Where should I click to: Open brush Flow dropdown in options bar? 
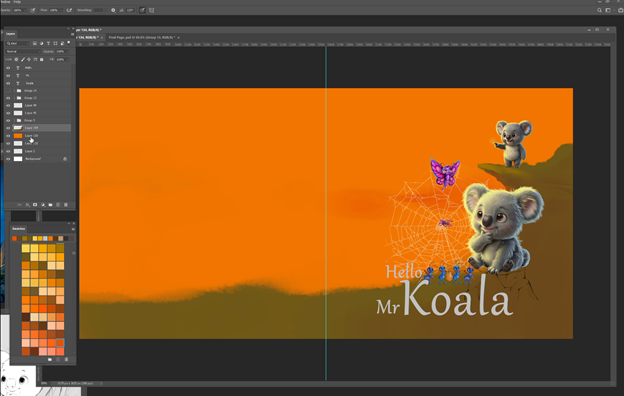pyautogui.click(x=61, y=10)
